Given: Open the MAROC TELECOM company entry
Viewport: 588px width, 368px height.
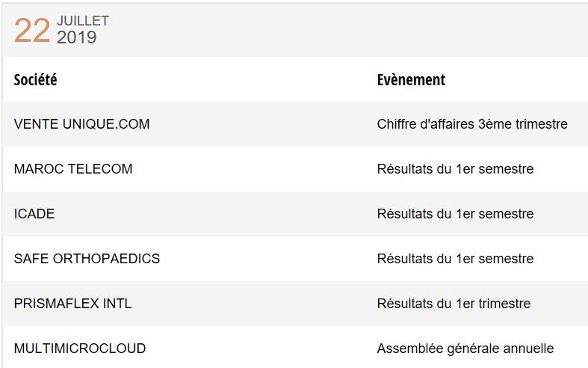Looking at the screenshot, I should (73, 169).
